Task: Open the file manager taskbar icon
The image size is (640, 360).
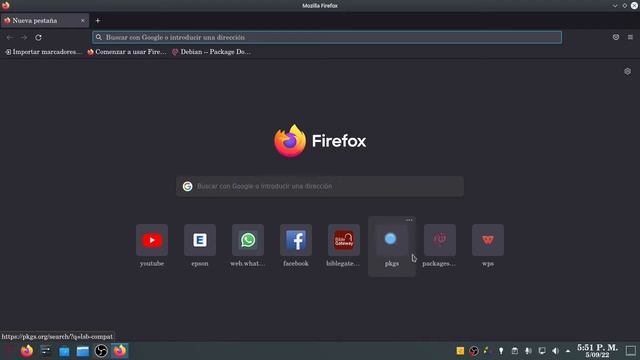Action: pyautogui.click(x=82, y=351)
